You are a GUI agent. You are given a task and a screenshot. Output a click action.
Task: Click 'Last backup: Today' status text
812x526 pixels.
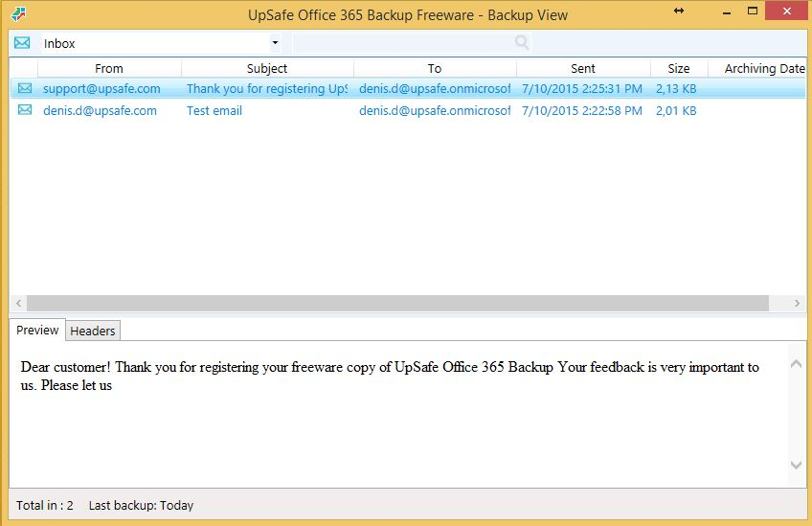141,505
